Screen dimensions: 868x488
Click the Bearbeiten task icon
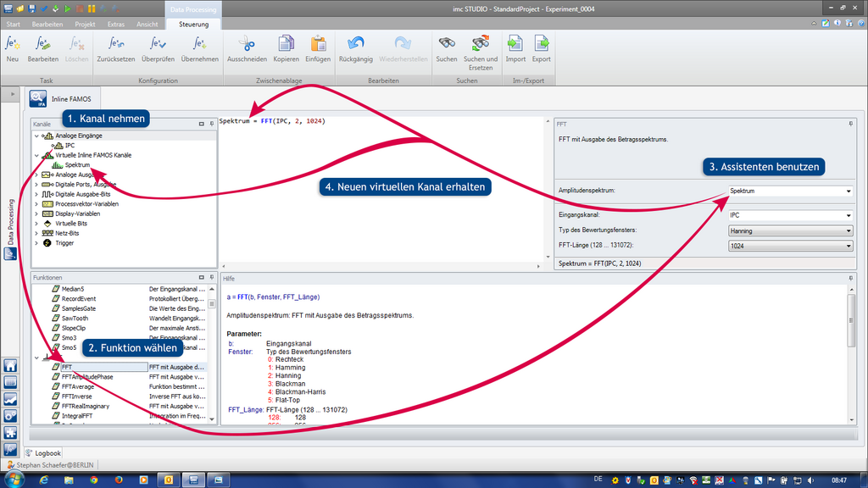coord(42,44)
